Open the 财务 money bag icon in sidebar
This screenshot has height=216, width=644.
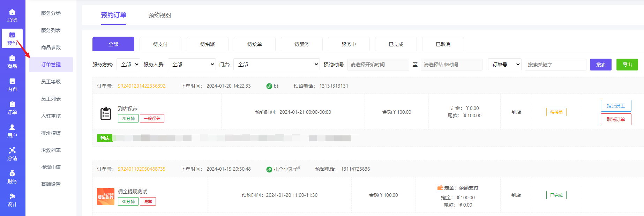coord(12,173)
